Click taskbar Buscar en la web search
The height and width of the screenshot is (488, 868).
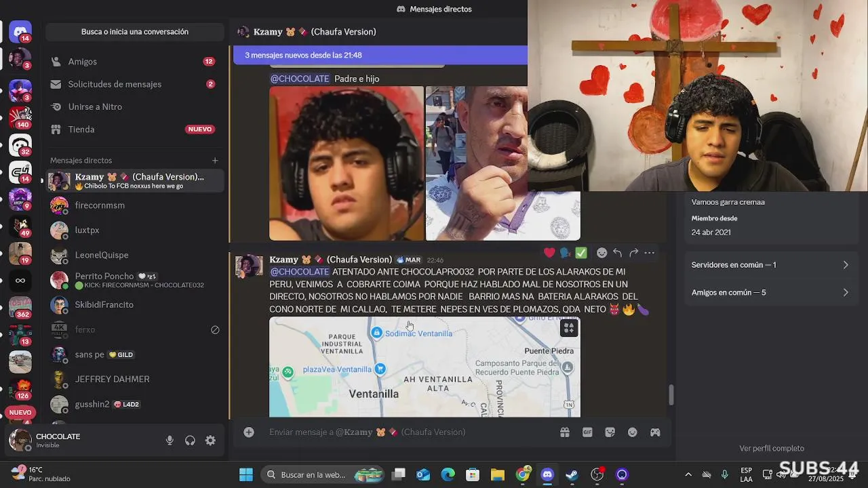click(323, 475)
